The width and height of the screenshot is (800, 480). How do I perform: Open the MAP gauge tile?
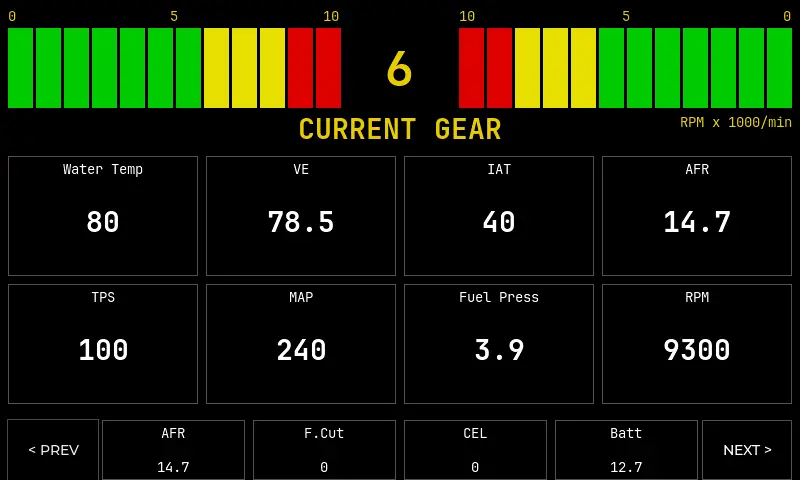coord(301,344)
